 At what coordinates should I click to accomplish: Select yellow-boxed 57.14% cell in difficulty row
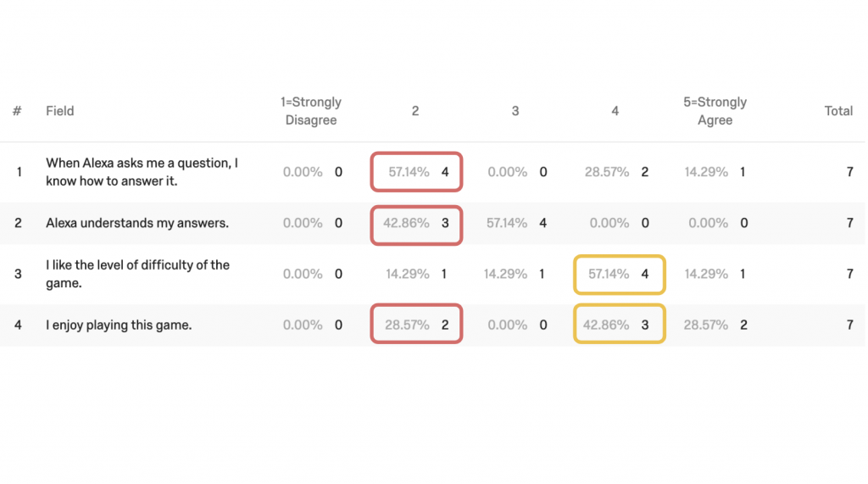[620, 274]
